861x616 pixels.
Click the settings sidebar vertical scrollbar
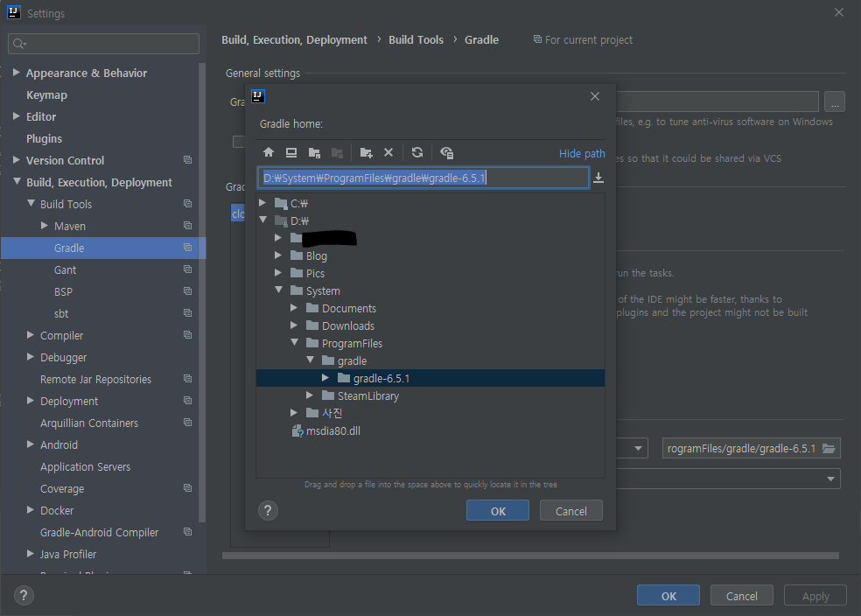202,292
